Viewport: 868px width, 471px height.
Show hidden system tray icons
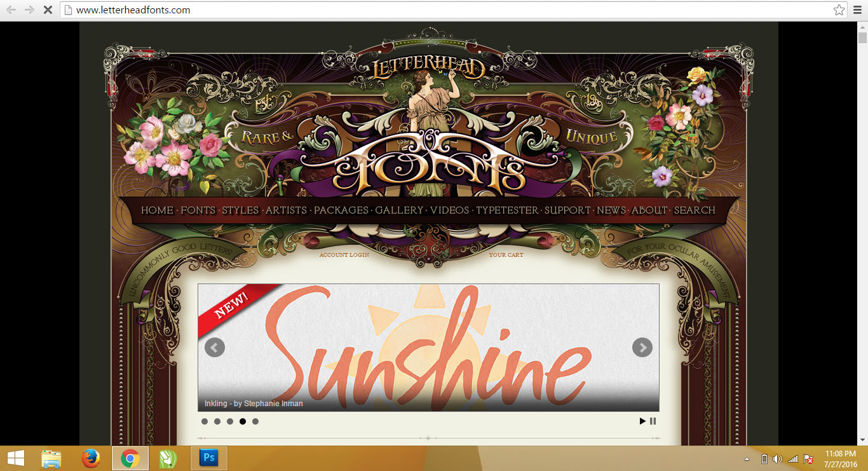point(746,459)
